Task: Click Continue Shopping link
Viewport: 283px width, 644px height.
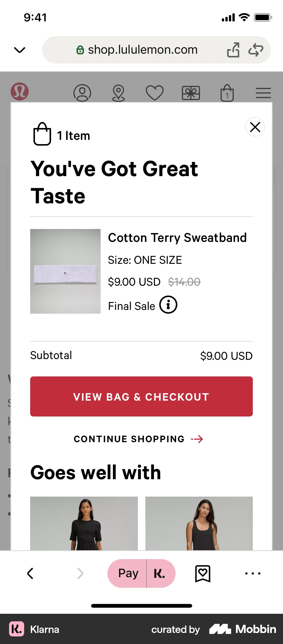Action: pyautogui.click(x=138, y=439)
